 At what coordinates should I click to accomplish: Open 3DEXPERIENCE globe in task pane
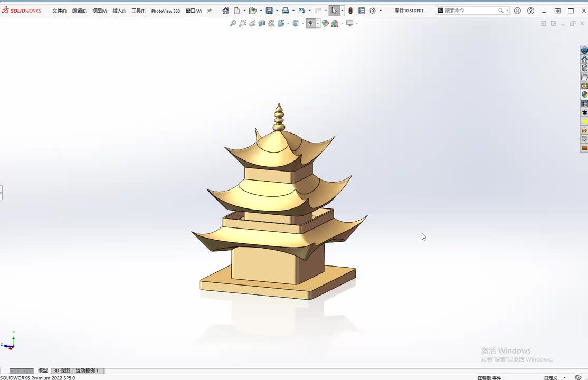tap(584, 50)
